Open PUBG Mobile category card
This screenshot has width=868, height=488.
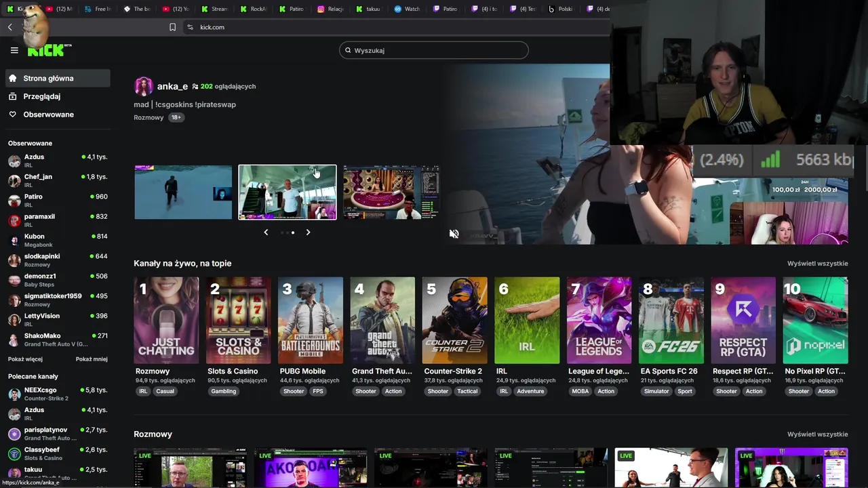click(x=311, y=320)
